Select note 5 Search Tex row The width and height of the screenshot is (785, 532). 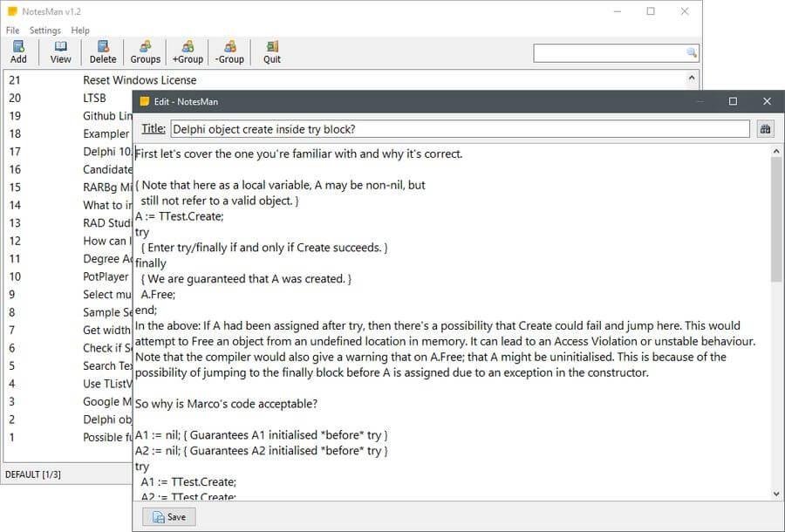pos(69,365)
